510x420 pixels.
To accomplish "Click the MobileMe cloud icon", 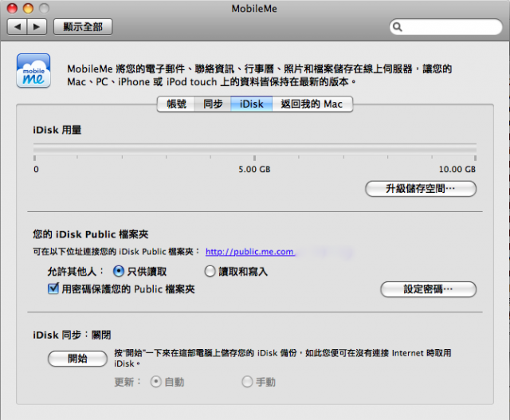I will click(33, 71).
